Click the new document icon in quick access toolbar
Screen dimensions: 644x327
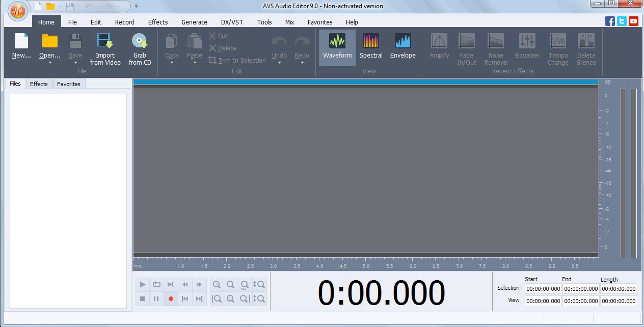click(38, 6)
